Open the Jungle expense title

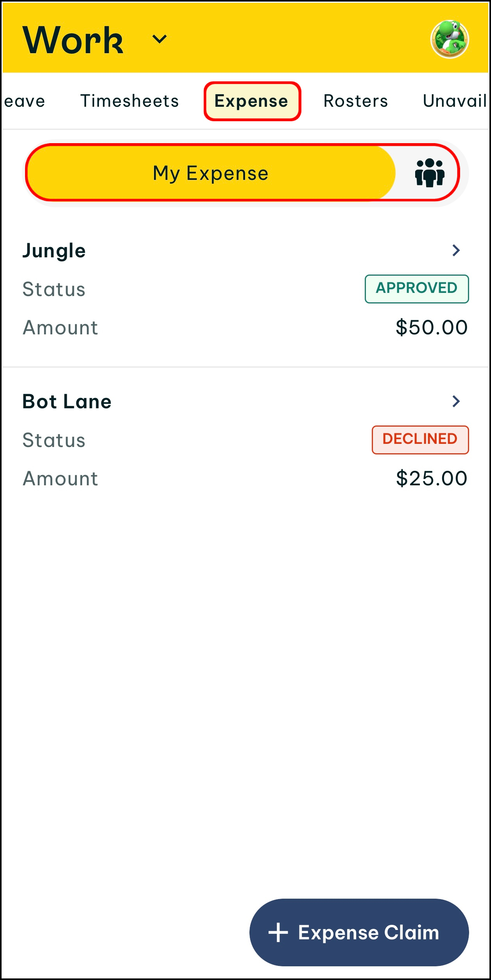tap(54, 251)
